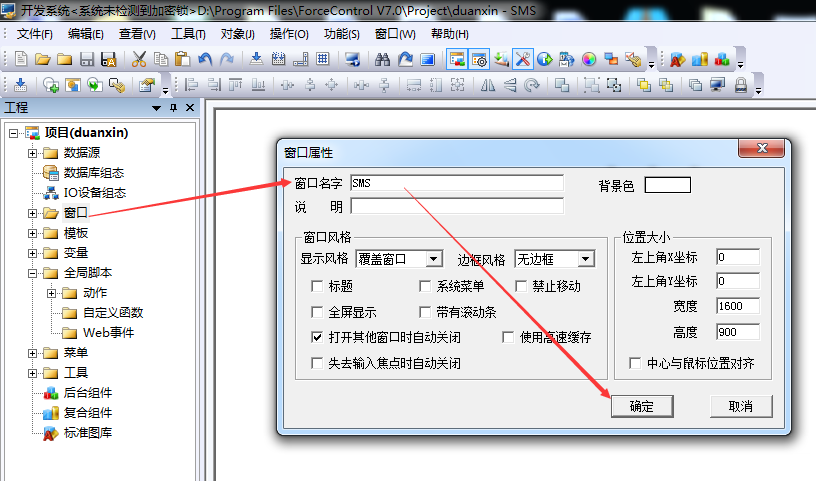816x481 pixels.
Task: Click the New file toolbar icon
Action: (x=21, y=59)
